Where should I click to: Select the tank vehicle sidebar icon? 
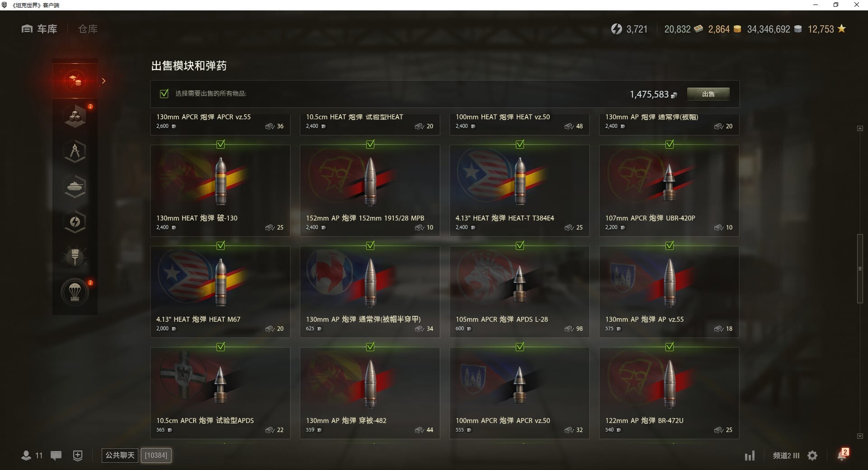(75, 187)
